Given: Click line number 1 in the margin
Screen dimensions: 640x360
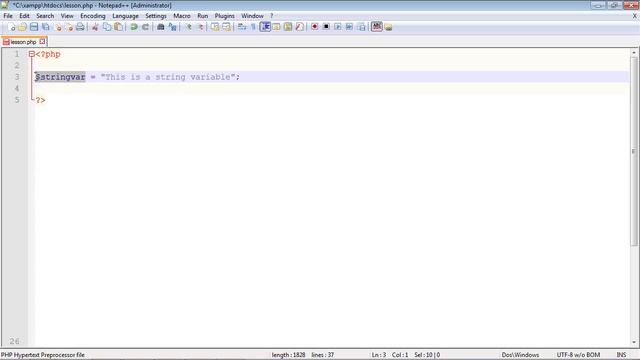Looking at the screenshot, I should point(17,54).
